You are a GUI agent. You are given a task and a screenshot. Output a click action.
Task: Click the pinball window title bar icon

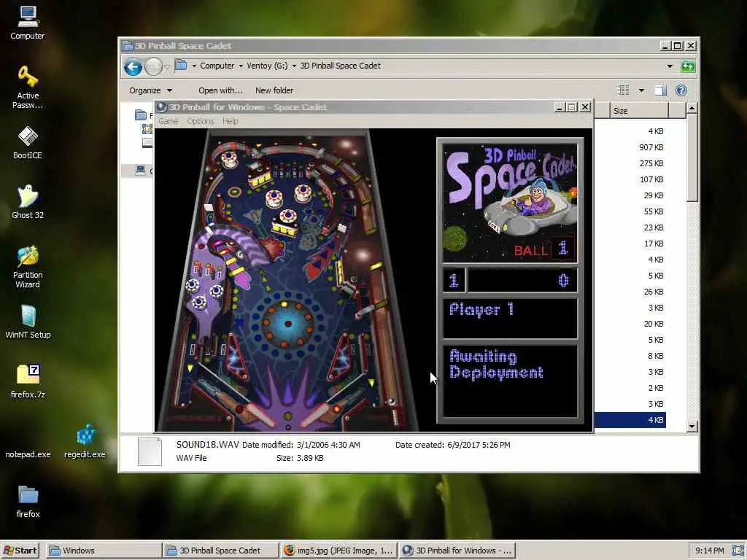(x=161, y=107)
